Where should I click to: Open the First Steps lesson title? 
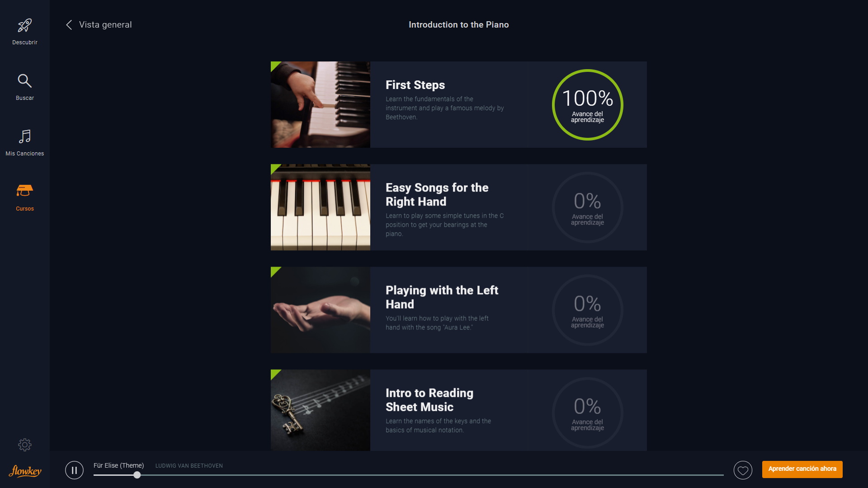tap(415, 85)
